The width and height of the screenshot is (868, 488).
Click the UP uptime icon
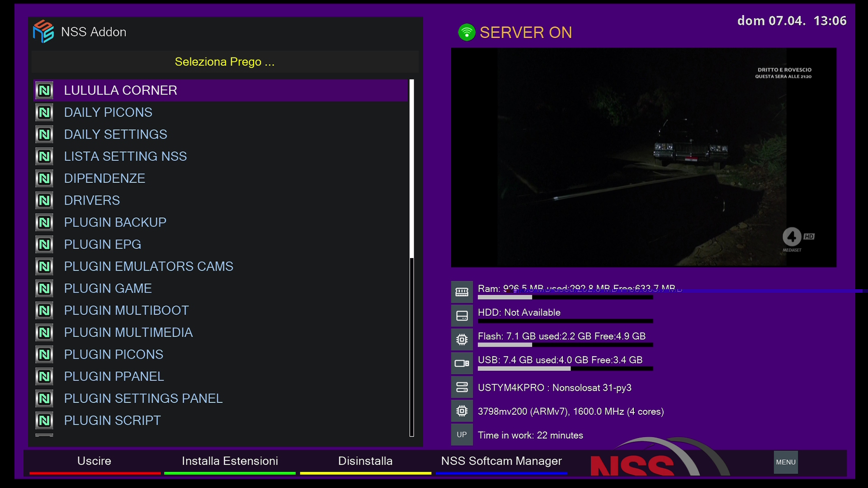click(462, 435)
